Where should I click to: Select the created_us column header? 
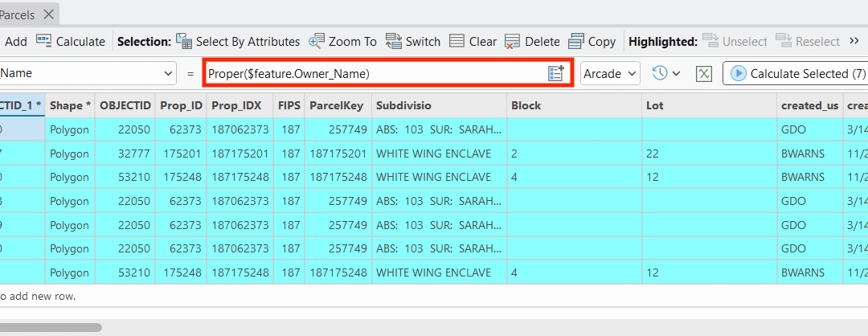pyautogui.click(x=810, y=105)
